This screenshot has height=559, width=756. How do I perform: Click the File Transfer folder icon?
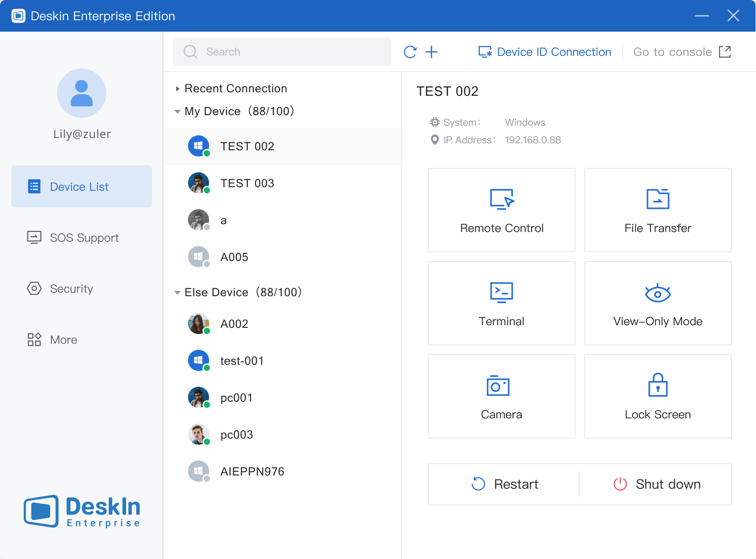[x=658, y=199]
